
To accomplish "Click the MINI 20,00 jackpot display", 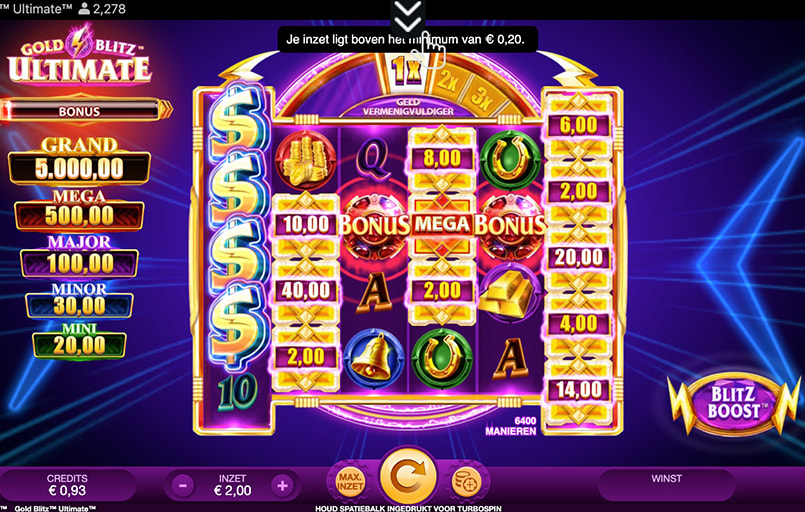I will [x=79, y=340].
